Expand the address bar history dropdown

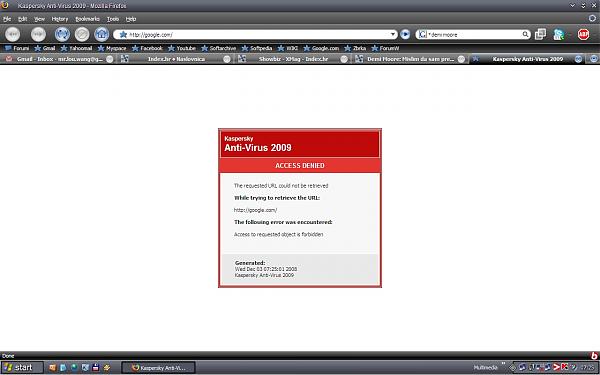tap(393, 34)
